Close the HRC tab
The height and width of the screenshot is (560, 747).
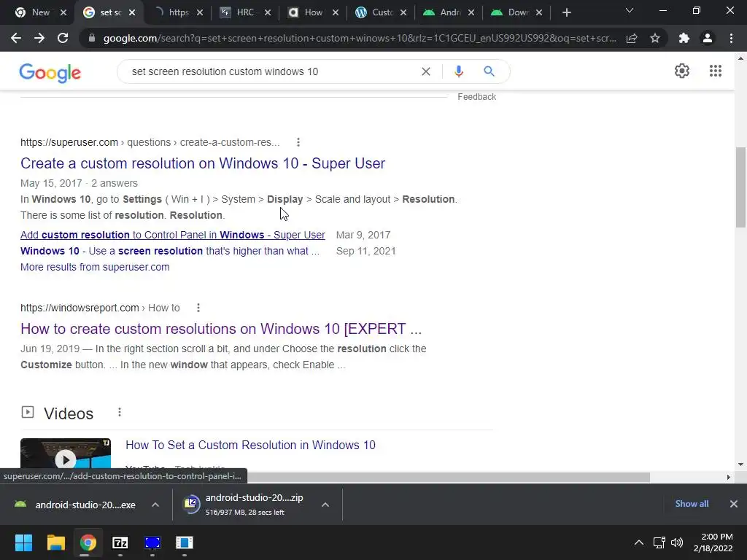268,12
